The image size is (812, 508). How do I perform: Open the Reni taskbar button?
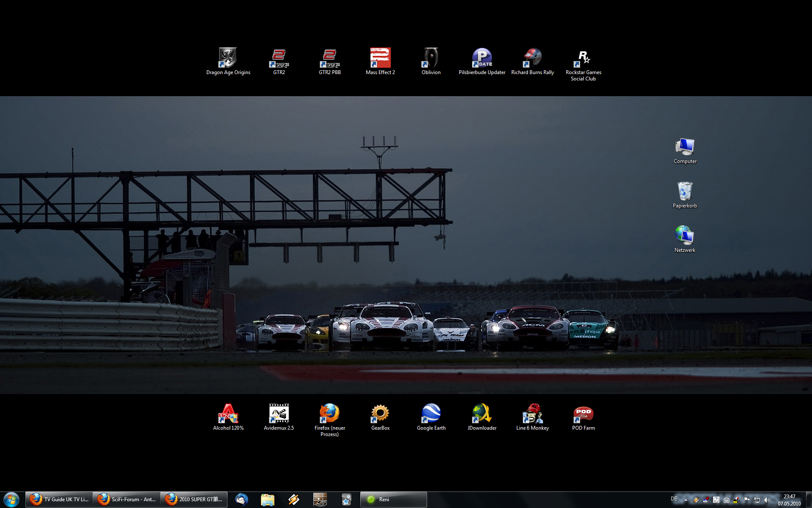pyautogui.click(x=393, y=500)
